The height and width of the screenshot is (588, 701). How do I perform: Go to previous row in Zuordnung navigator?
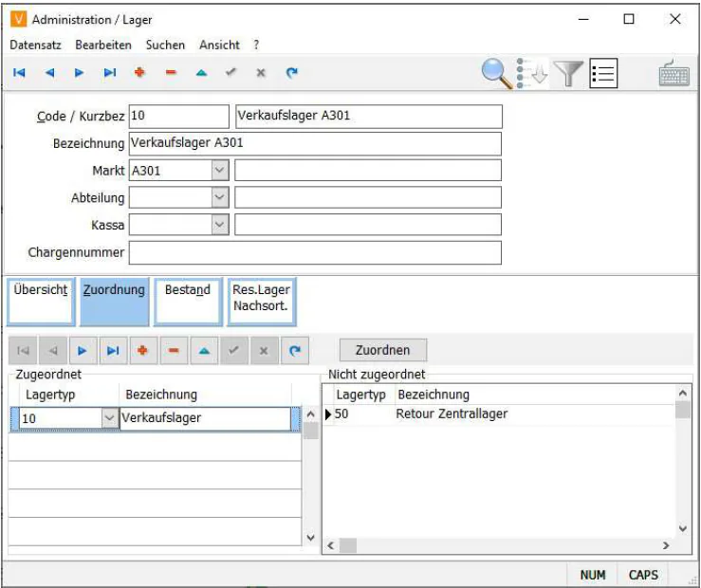coord(53,351)
